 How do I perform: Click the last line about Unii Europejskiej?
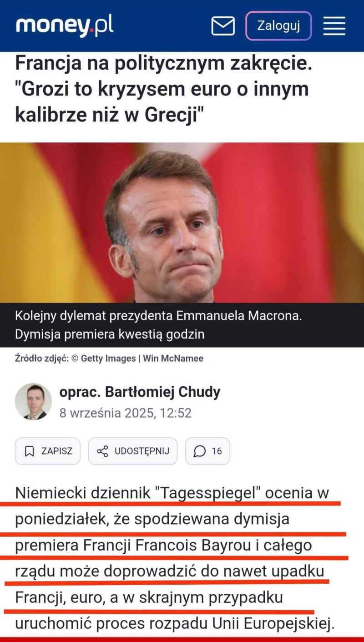(175, 623)
